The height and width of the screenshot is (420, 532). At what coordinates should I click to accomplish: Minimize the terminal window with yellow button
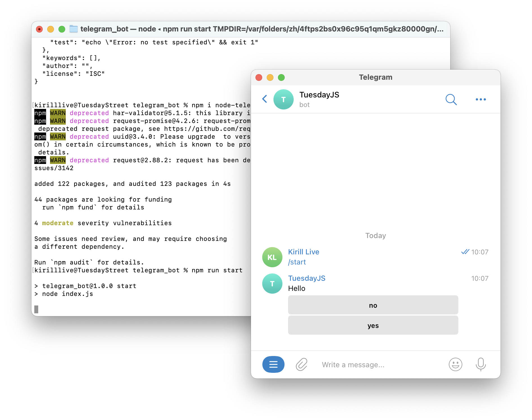pyautogui.click(x=51, y=29)
